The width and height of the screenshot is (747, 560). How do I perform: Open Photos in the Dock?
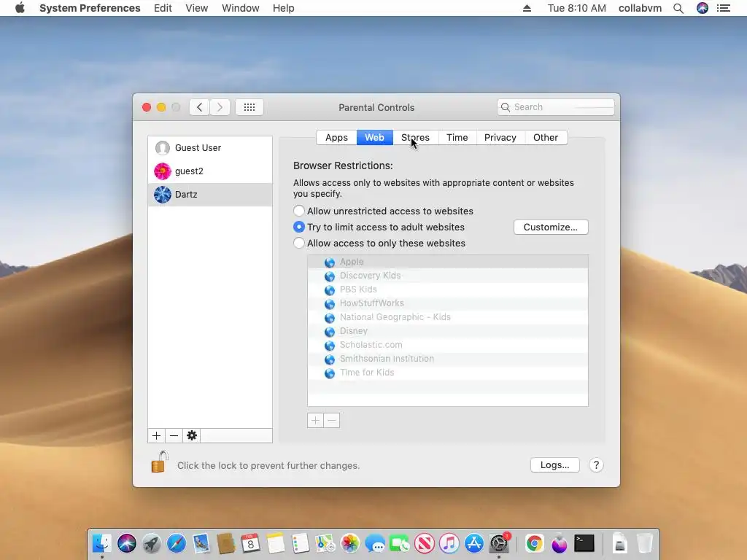349,543
